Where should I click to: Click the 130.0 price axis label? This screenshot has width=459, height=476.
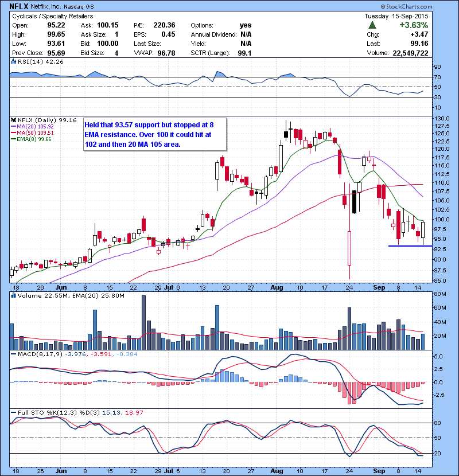442,118
